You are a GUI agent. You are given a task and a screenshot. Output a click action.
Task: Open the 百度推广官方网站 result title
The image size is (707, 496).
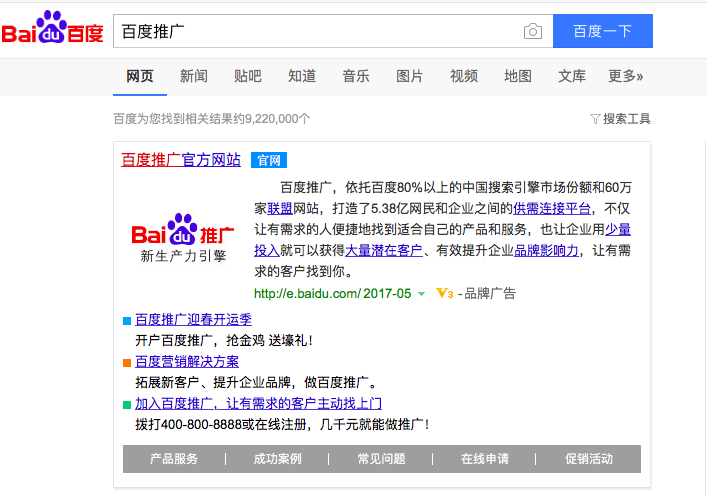point(181,160)
